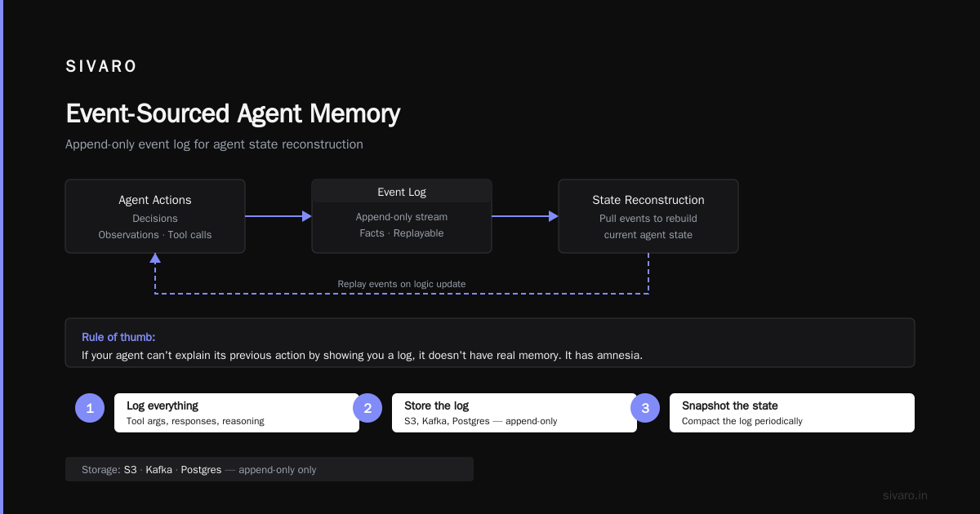The height and width of the screenshot is (514, 980).
Task: Click the 'Snapshot the state' card title
Action: point(730,405)
